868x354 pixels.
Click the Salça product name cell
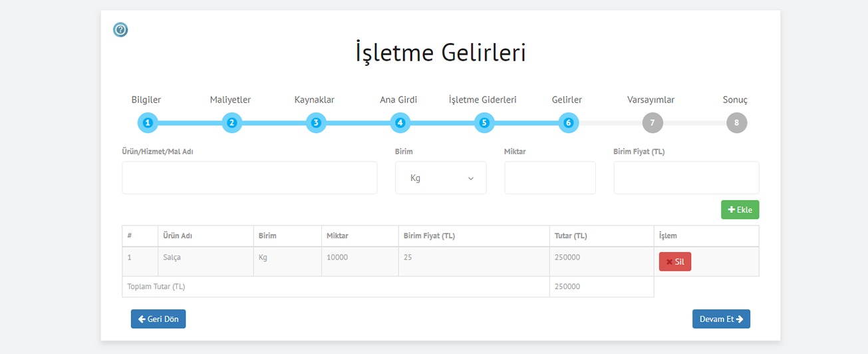tap(206, 262)
